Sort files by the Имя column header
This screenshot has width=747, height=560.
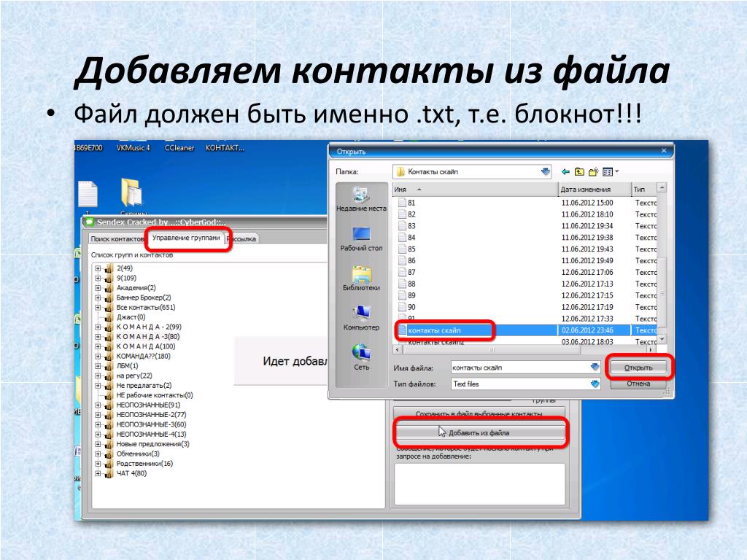[x=474, y=190]
